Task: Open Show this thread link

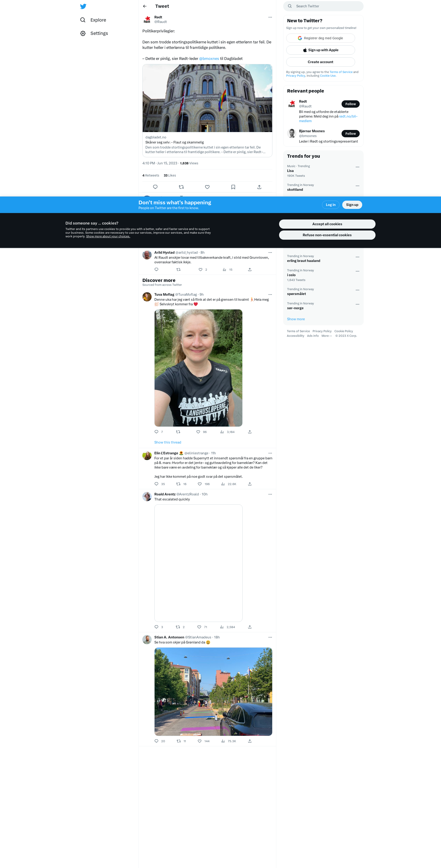Action: point(168,442)
